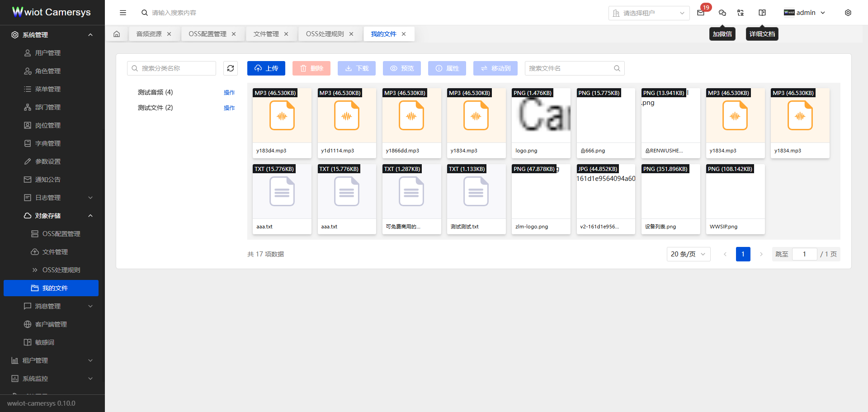This screenshot has height=412, width=868.
Task: Switch to the OSS配置管理 tab
Action: tap(208, 34)
